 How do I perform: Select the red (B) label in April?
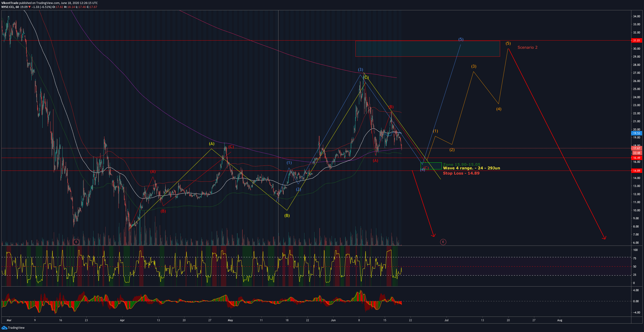pyautogui.click(x=163, y=211)
